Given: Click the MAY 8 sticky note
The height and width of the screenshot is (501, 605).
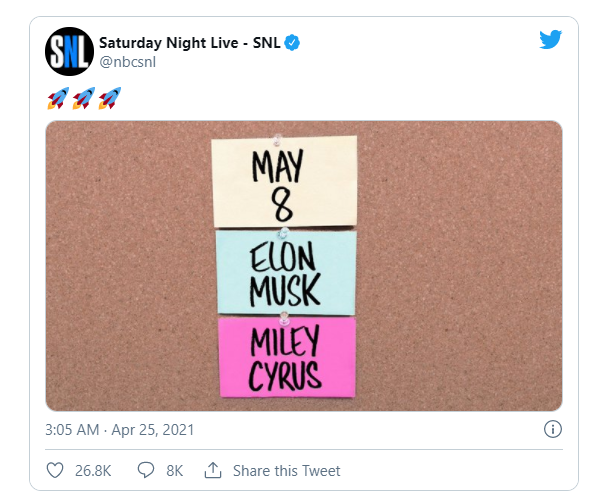Looking at the screenshot, I should pyautogui.click(x=284, y=181).
